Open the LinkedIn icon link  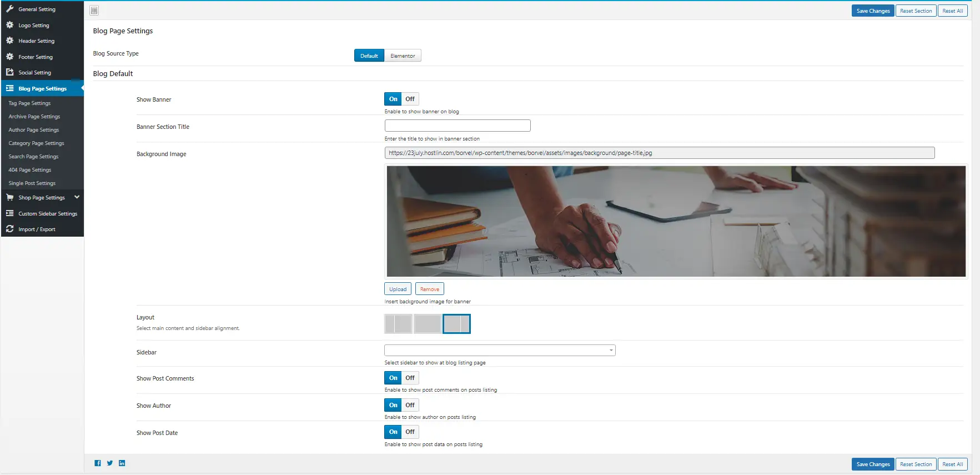click(122, 463)
